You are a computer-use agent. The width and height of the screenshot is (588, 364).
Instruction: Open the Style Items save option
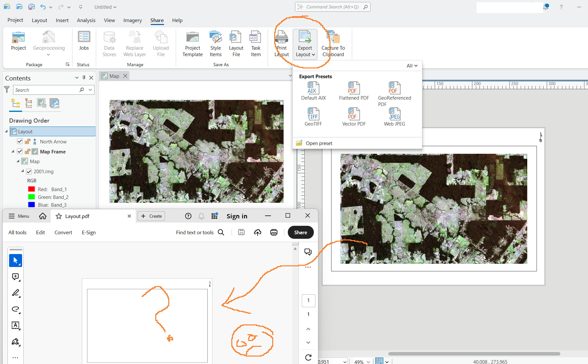[x=215, y=44]
